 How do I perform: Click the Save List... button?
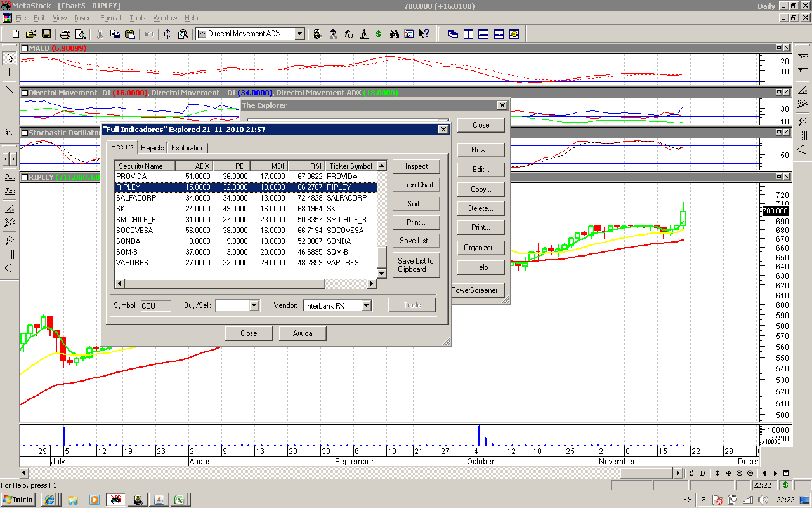pos(416,241)
